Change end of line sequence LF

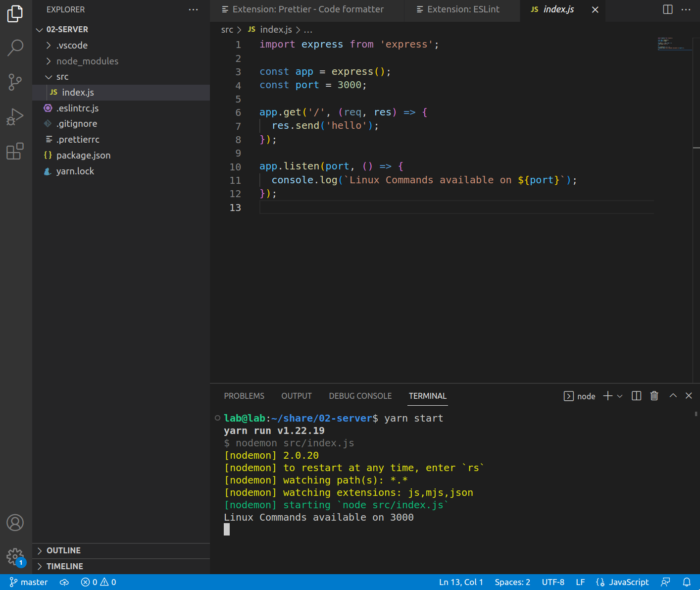click(580, 582)
